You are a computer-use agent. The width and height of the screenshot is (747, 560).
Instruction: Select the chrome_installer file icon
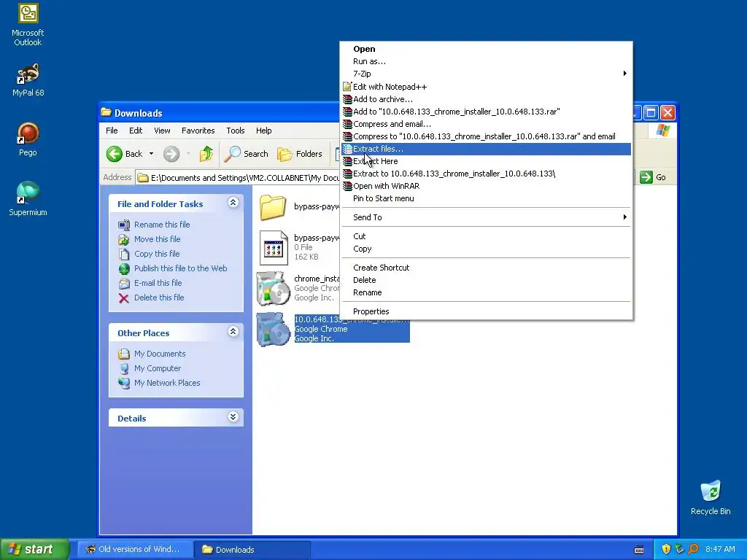click(273, 289)
